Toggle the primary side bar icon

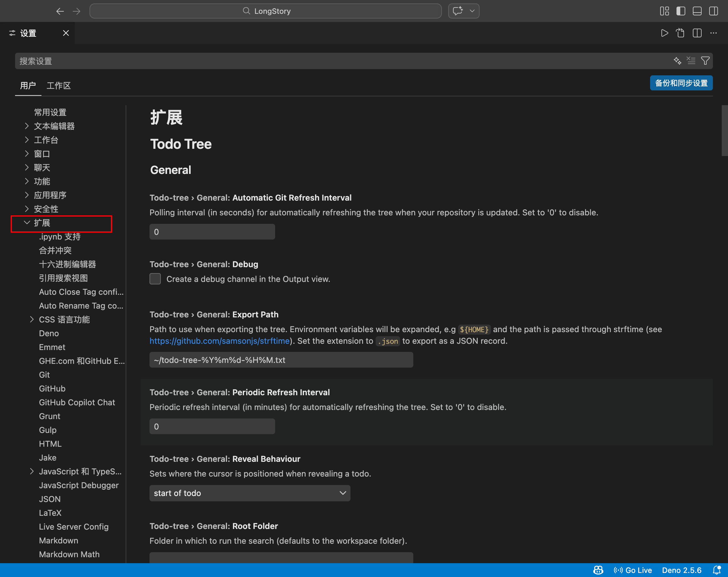[681, 11]
